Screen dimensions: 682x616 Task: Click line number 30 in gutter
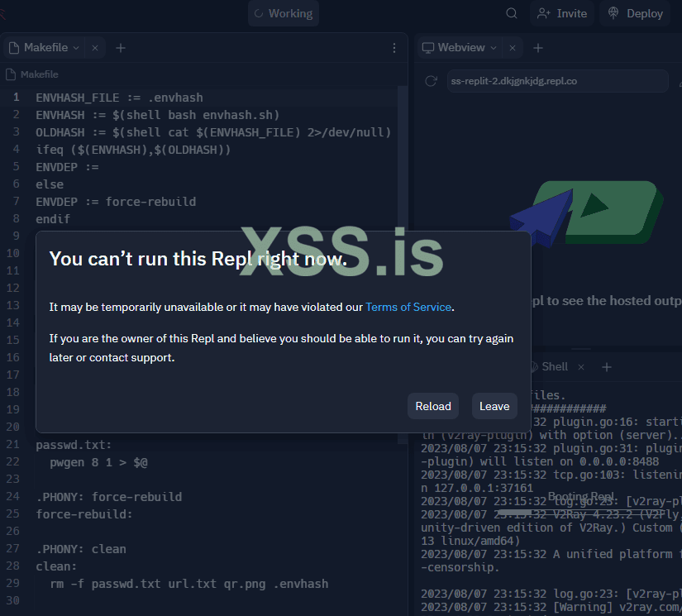tap(13, 600)
